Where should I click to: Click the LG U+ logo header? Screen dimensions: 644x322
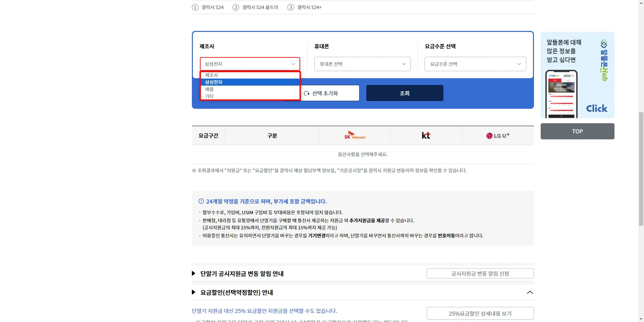pyautogui.click(x=498, y=135)
